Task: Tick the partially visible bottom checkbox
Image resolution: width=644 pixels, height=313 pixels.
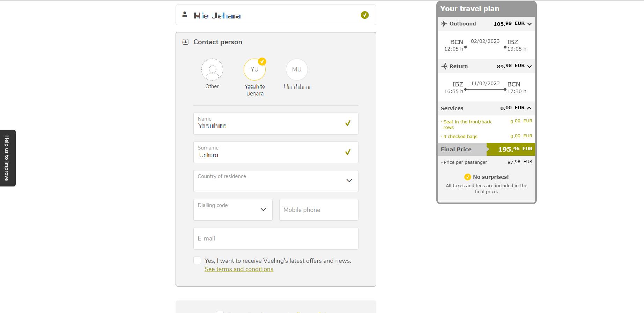Action: coord(220,312)
